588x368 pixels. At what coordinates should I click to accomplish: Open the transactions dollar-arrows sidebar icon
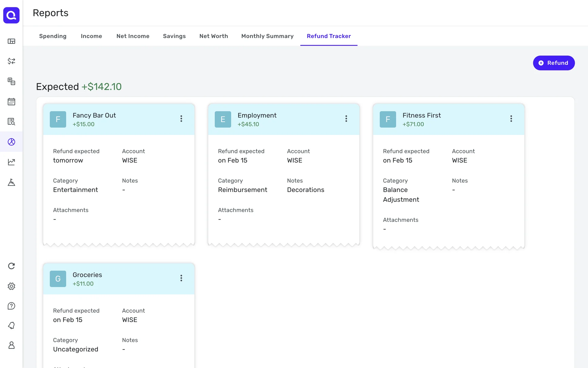tap(11, 61)
